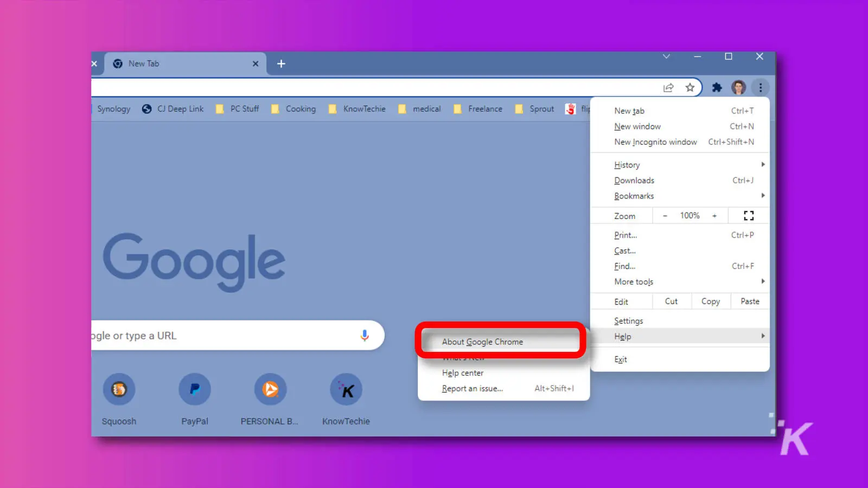Increase zoom with the plus button

(714, 216)
